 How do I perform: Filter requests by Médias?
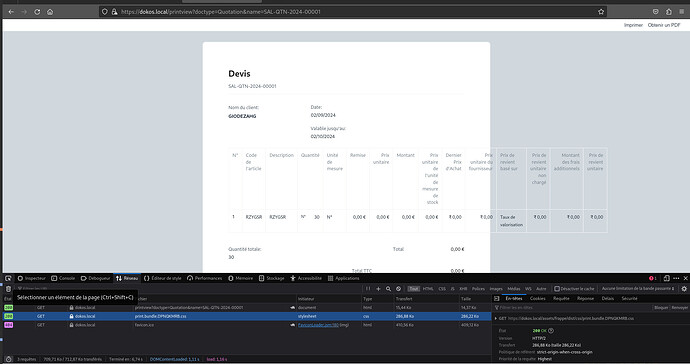click(x=514, y=289)
